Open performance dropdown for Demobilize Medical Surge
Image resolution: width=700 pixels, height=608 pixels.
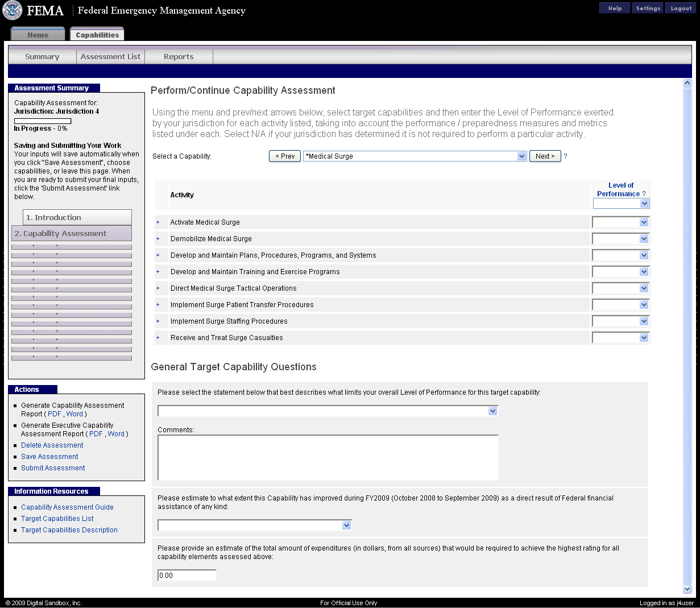click(x=620, y=239)
